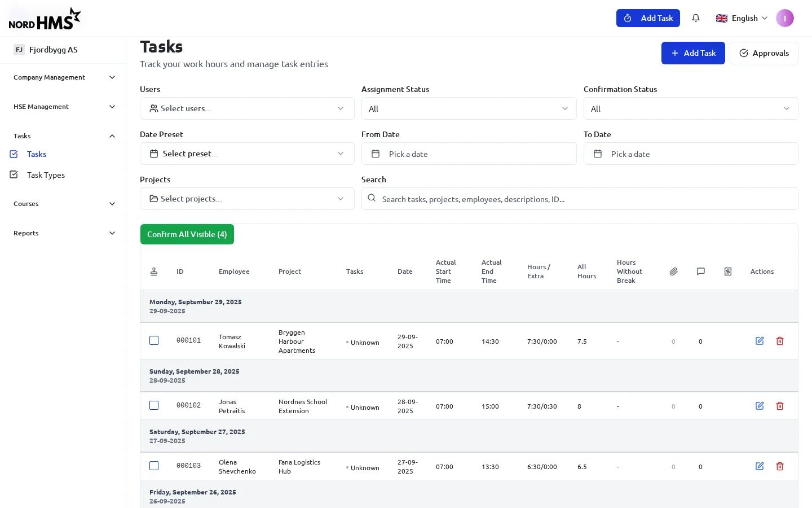Click task ID 000102

[188, 405]
